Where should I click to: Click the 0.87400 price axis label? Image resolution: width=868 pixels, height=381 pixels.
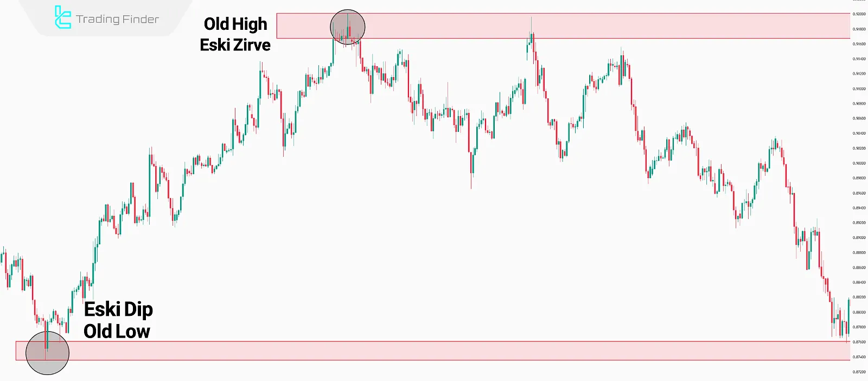(859, 357)
